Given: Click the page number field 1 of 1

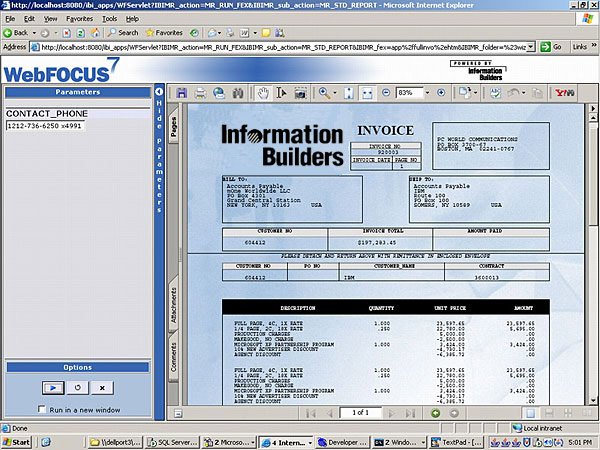Looking at the screenshot, I should 360,412.
